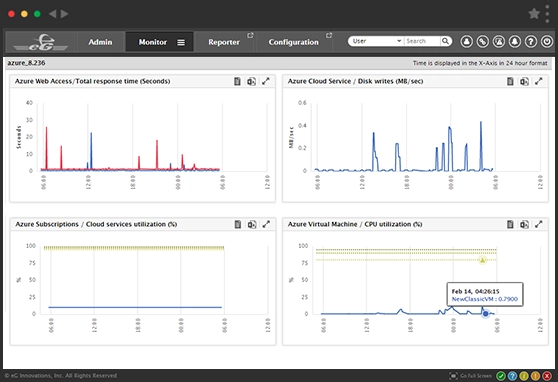558x382 pixels.
Task: Expand Azure Cloud Service Disk writes chart
Action: (539, 81)
